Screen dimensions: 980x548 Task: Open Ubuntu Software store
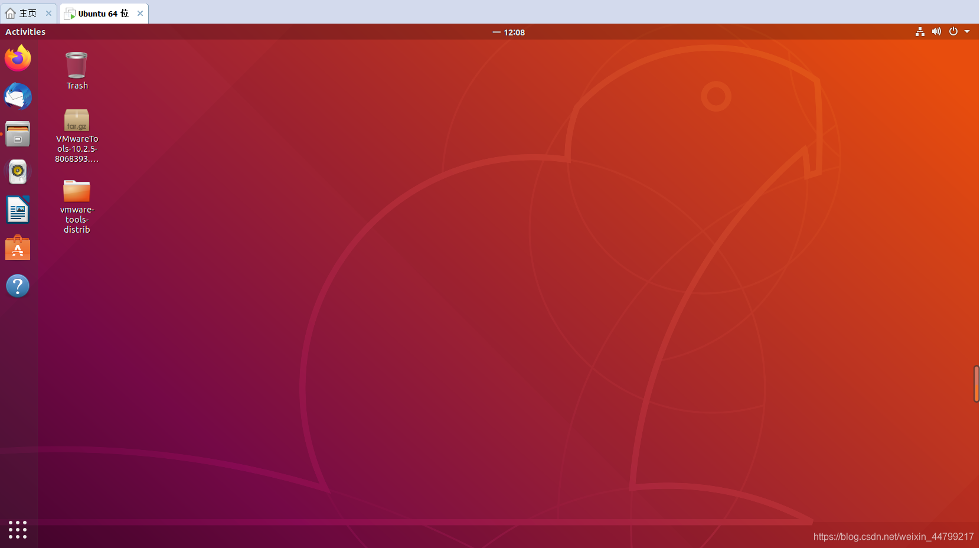[x=18, y=248]
